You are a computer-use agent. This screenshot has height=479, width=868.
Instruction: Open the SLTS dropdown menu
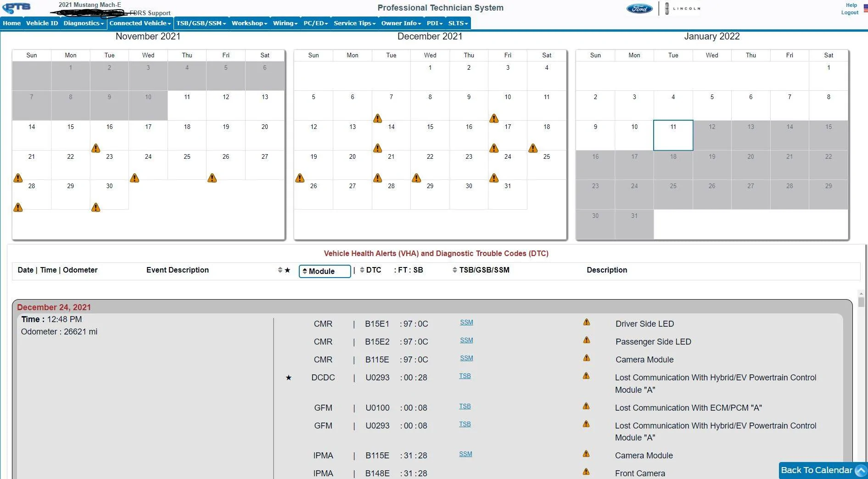pos(458,23)
